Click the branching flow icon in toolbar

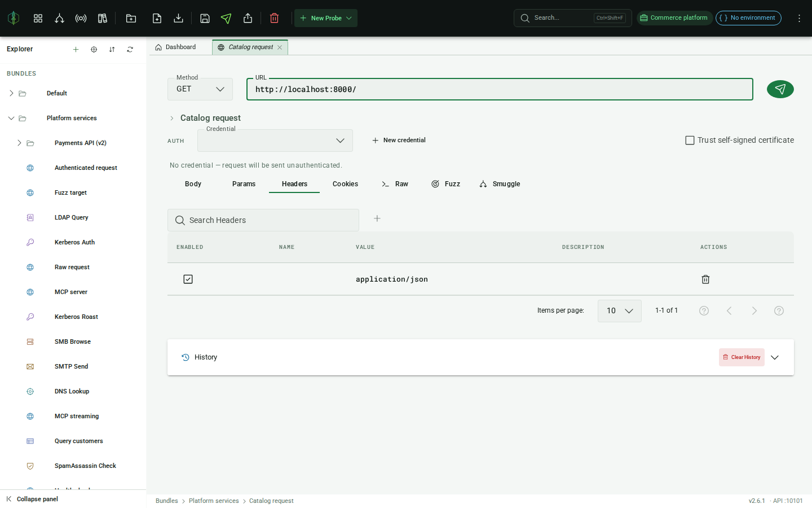[59, 18]
